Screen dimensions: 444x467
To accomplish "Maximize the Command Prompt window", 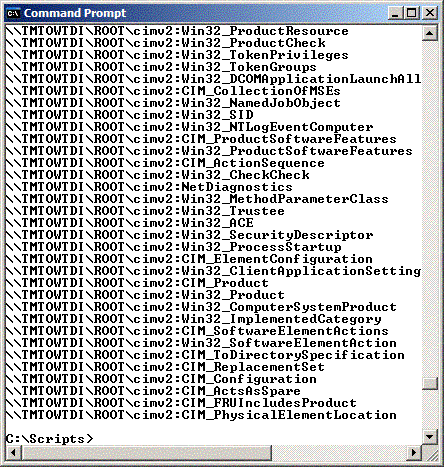I will point(412,13).
